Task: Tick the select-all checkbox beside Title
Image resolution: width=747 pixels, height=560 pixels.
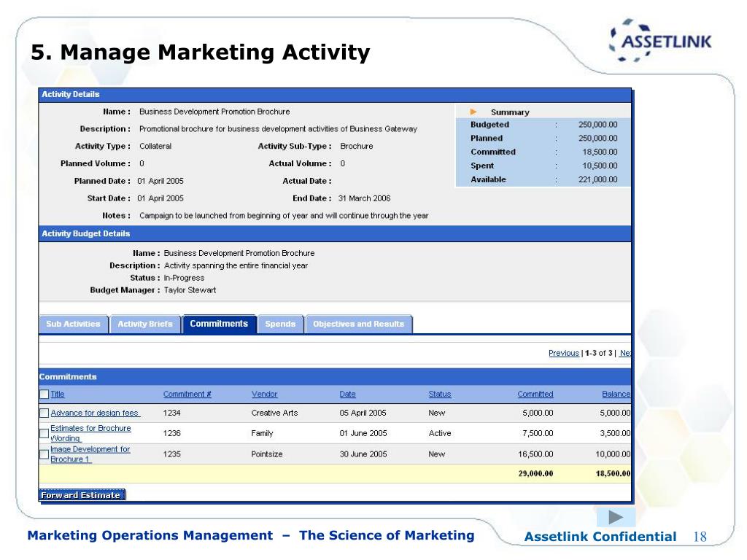Action: pyautogui.click(x=44, y=394)
